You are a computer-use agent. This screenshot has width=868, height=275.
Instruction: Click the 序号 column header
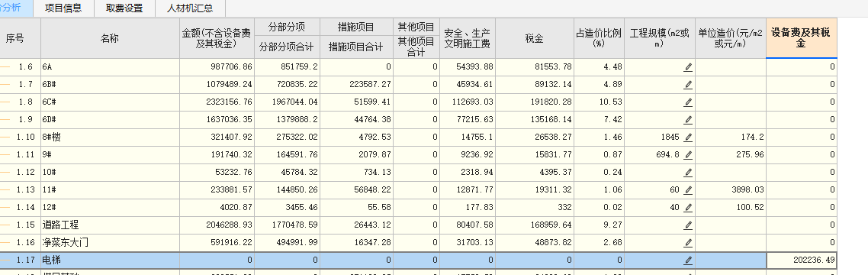[15, 38]
